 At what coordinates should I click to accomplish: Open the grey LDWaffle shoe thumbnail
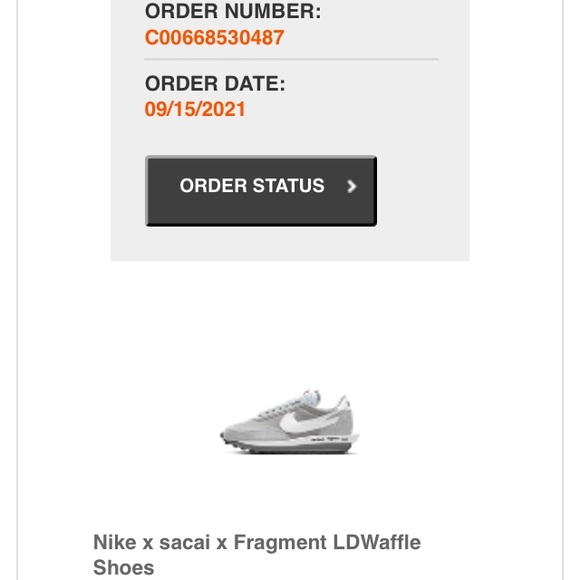coord(290,422)
